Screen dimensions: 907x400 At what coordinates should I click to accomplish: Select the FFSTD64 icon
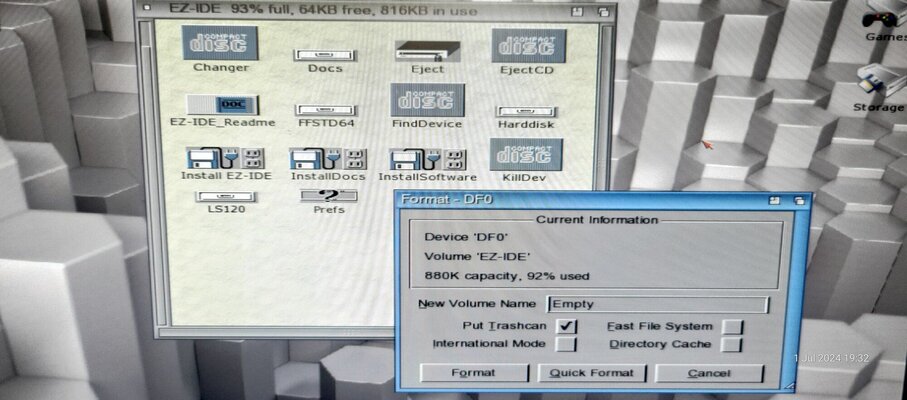point(326,110)
